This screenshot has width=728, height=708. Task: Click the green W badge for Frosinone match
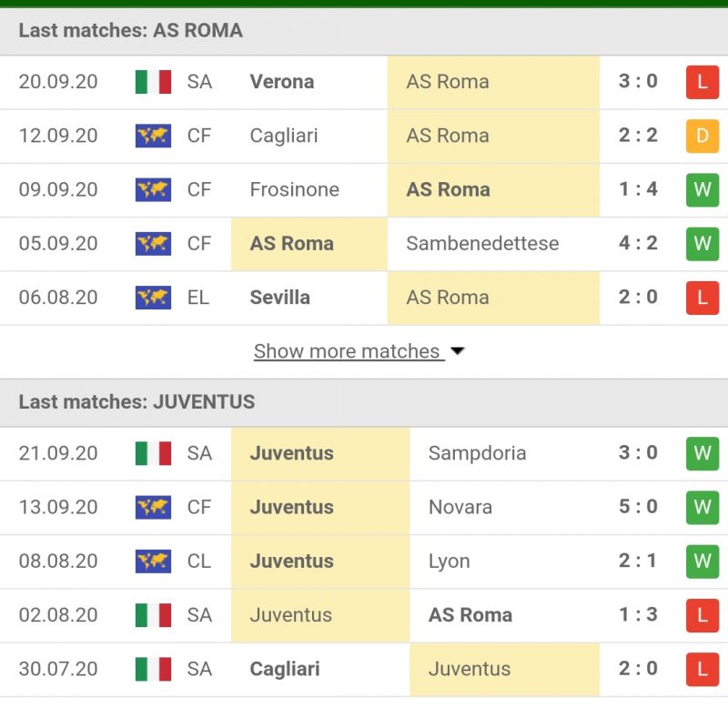702,189
